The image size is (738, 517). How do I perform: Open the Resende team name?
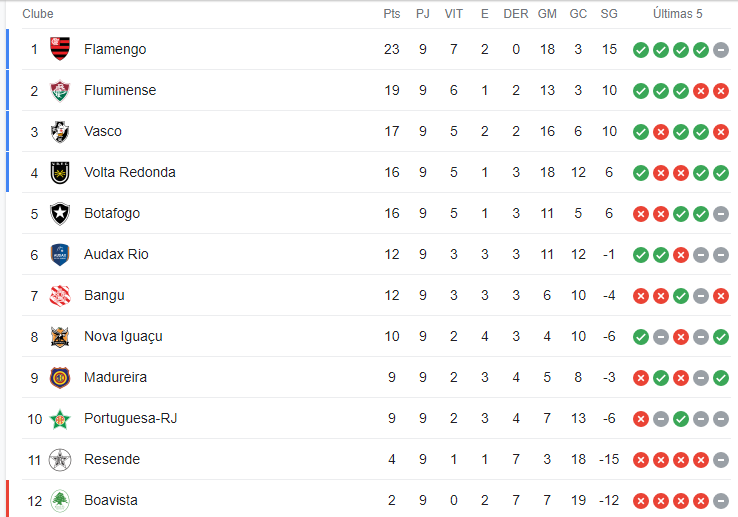click(112, 459)
